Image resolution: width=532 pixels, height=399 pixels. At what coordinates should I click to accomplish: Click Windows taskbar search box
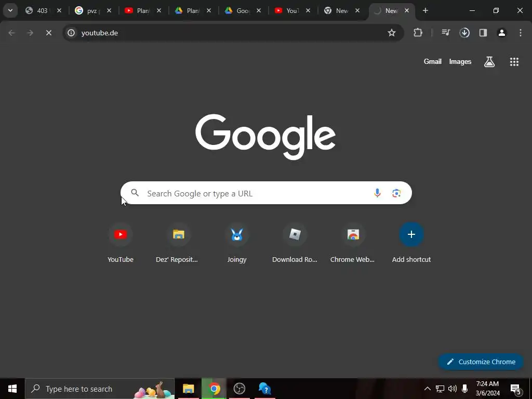click(100, 389)
